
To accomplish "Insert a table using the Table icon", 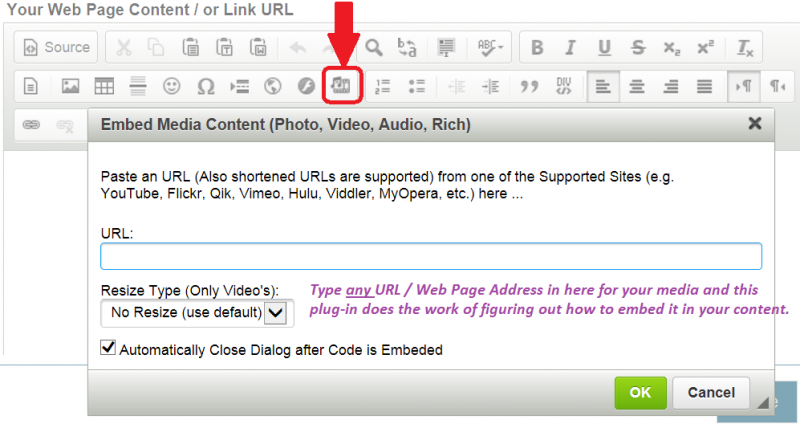I will coord(104,86).
